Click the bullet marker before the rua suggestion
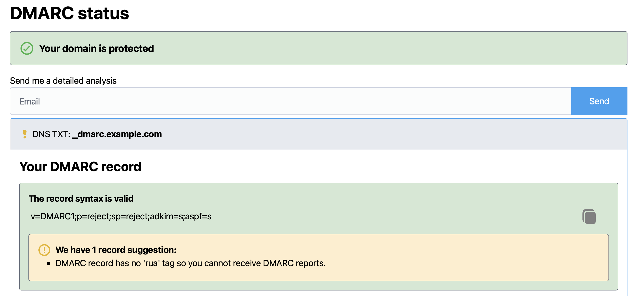Image resolution: width=644 pixels, height=296 pixels. (x=49, y=264)
